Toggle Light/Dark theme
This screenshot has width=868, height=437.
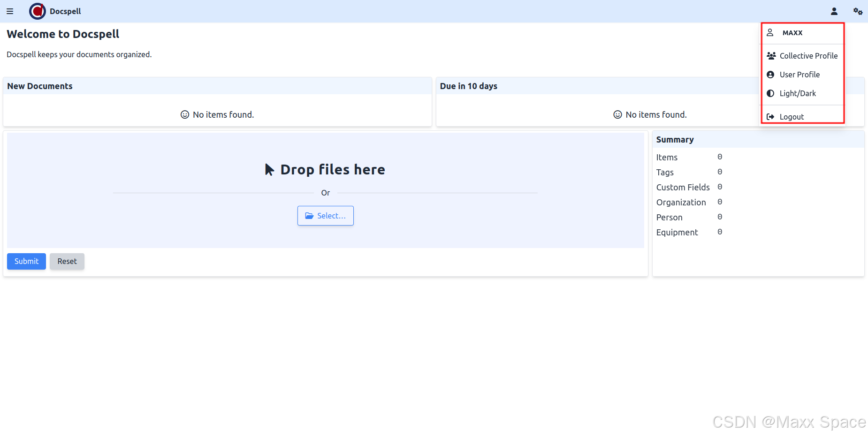802,93
